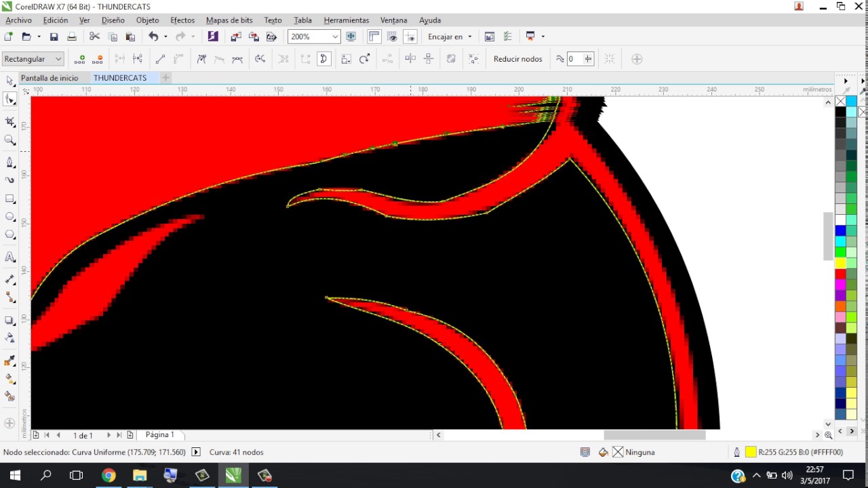Click the Delete nodes icon

[x=98, y=59]
